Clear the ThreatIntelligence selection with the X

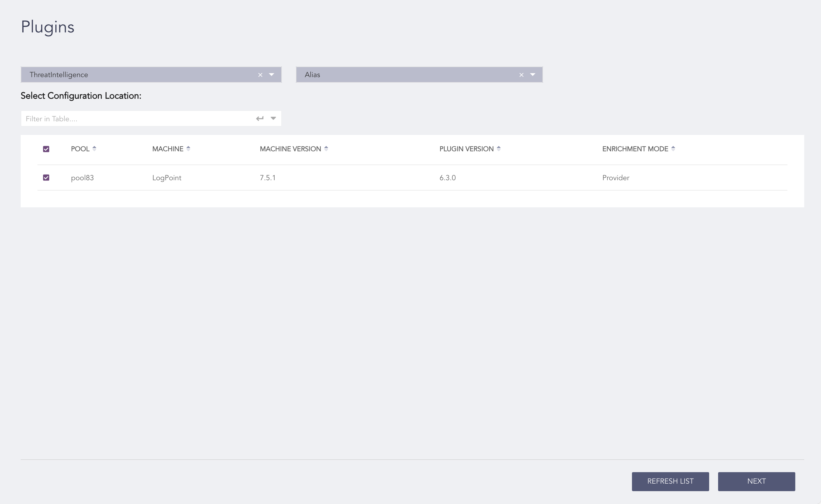260,75
